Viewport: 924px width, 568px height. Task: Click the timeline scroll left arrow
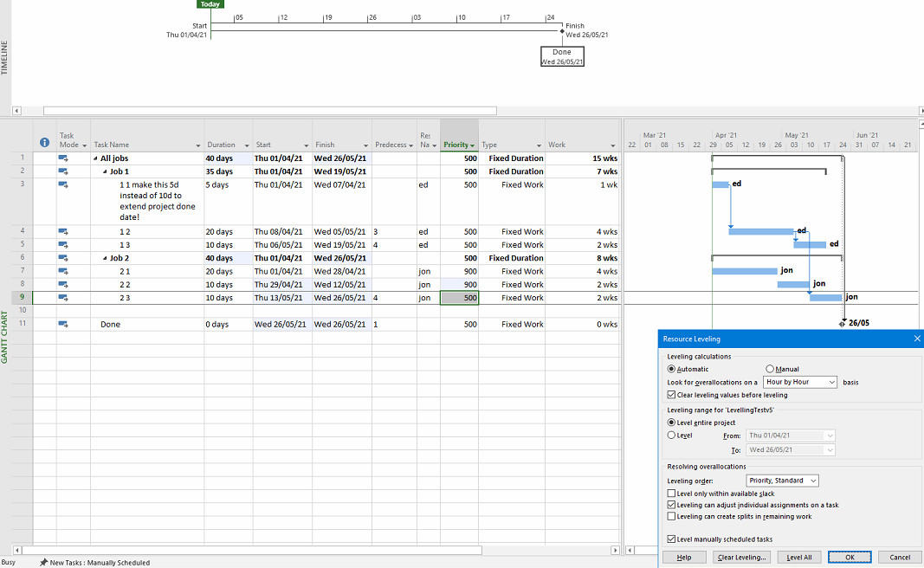[x=16, y=111]
